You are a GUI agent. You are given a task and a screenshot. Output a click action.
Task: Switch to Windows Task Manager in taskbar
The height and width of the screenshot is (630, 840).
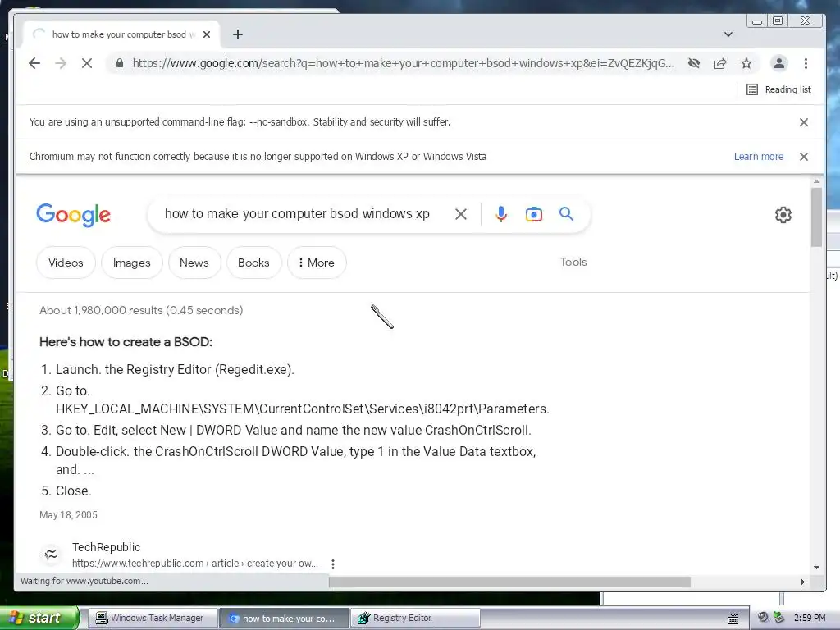pyautogui.click(x=152, y=619)
